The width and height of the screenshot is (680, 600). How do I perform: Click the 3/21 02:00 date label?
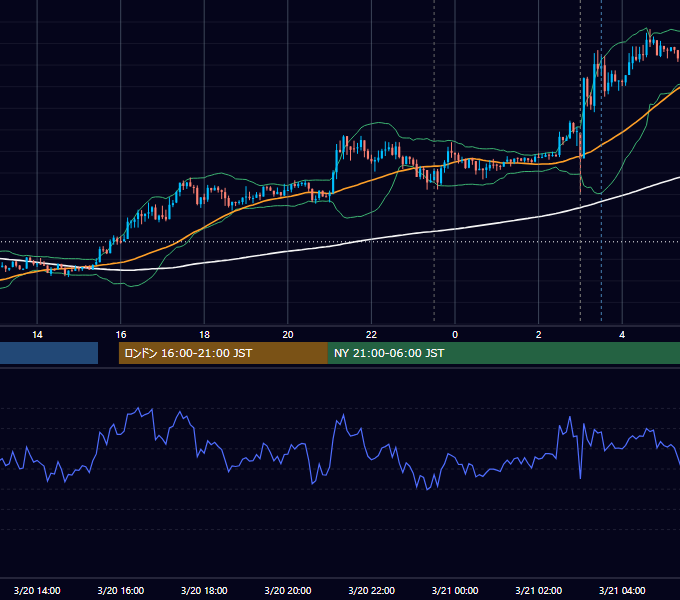(539, 590)
